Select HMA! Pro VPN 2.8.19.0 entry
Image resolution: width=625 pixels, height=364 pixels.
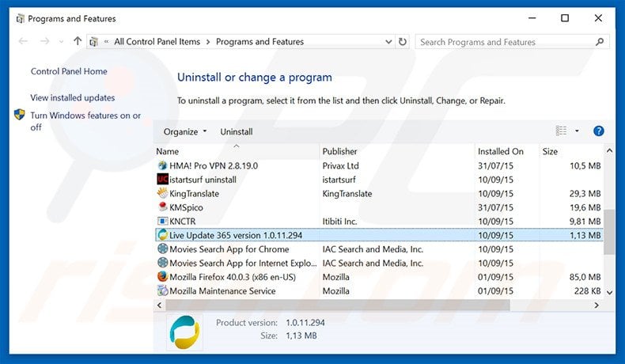click(x=214, y=165)
